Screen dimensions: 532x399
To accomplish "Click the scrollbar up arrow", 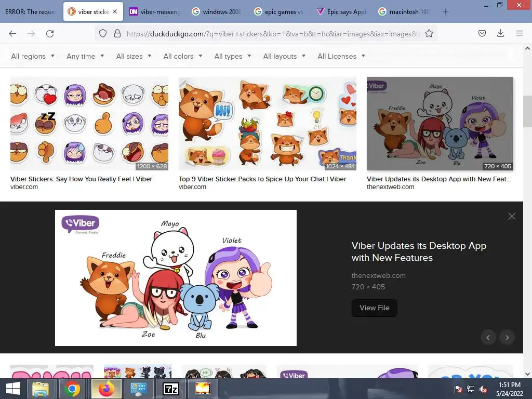I will tap(527, 48).
